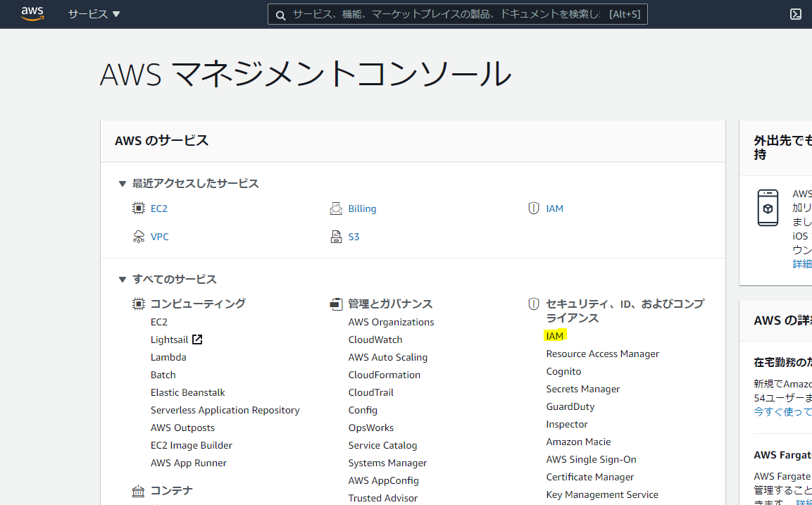
Task: Open IAM from recent services
Action: coord(555,208)
